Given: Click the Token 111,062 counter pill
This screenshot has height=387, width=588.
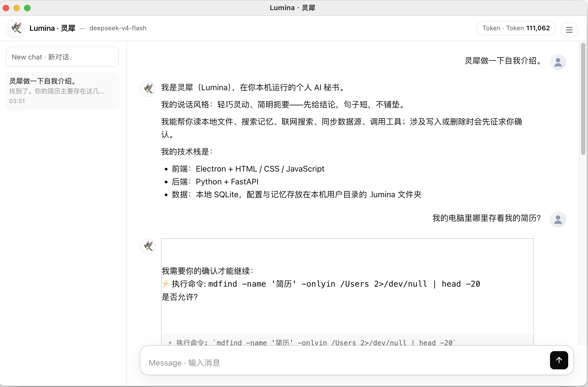Looking at the screenshot, I should tap(516, 28).
